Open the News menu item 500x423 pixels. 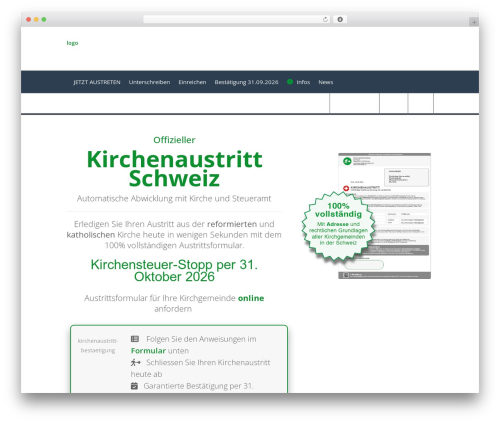point(326,82)
